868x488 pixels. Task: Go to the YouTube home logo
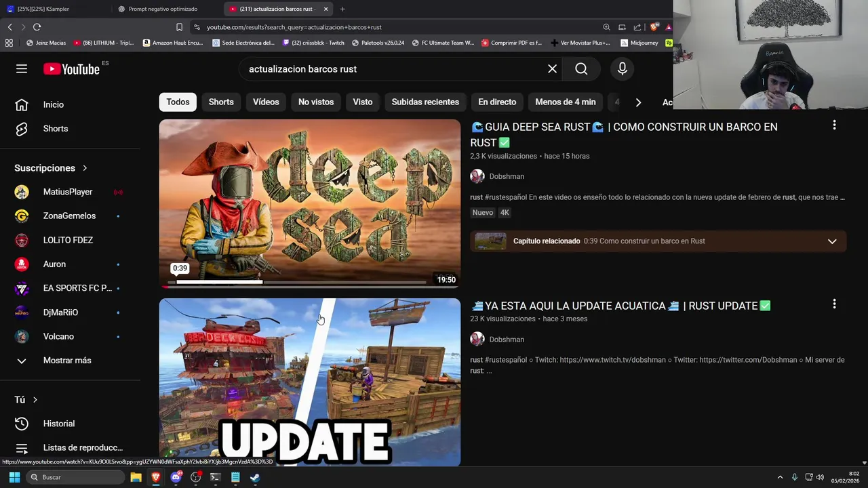tap(71, 68)
